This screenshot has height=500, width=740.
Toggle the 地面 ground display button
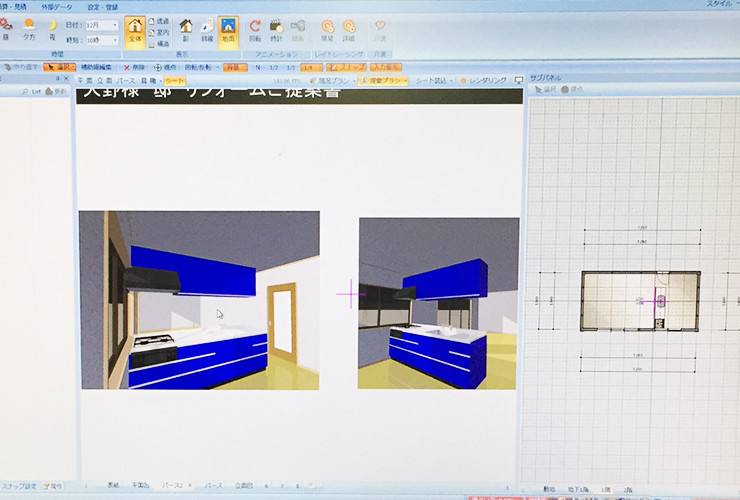pos(228,31)
